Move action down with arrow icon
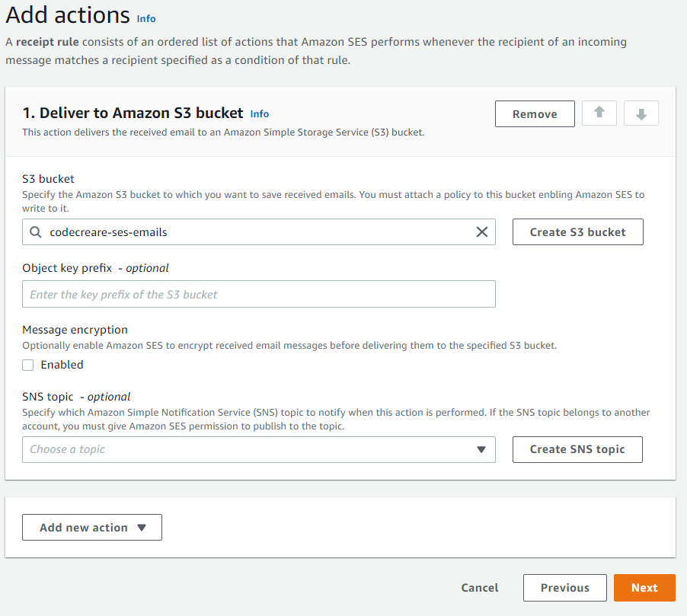The width and height of the screenshot is (687, 616). click(x=641, y=113)
